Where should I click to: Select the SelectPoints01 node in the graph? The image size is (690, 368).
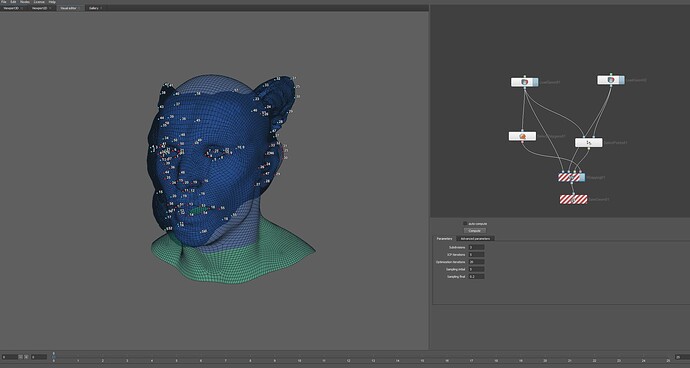589,143
